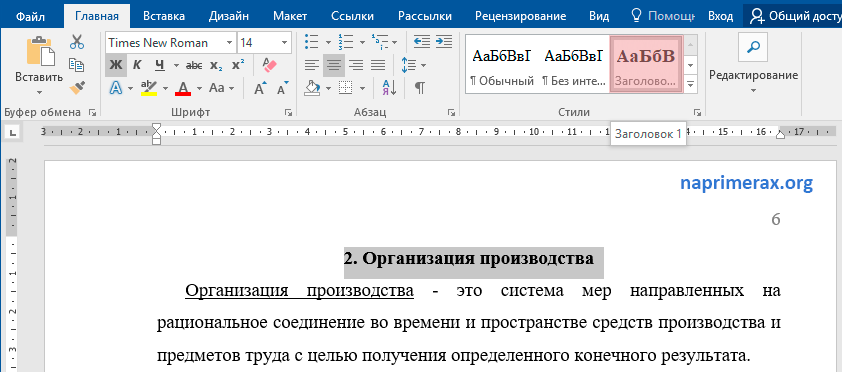Click the Paste clipboard icon

pos(41,51)
